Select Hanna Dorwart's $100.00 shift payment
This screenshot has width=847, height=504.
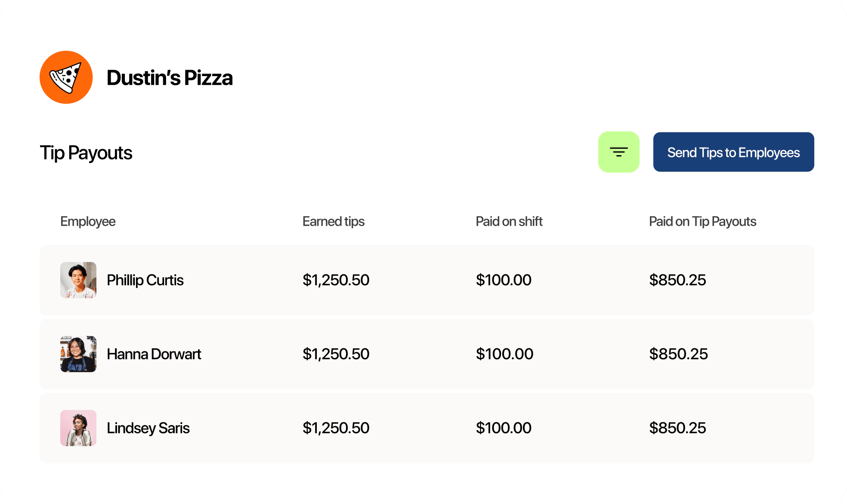pos(504,354)
